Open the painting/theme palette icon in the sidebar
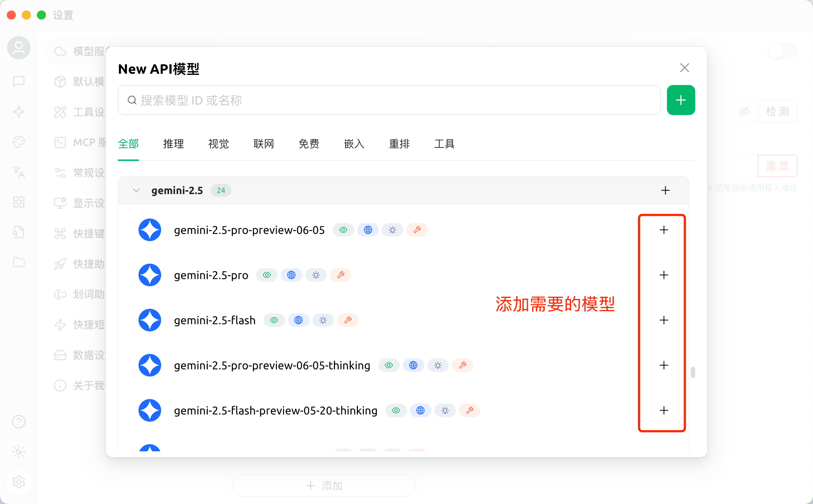This screenshot has width=813, height=504. coord(19,142)
